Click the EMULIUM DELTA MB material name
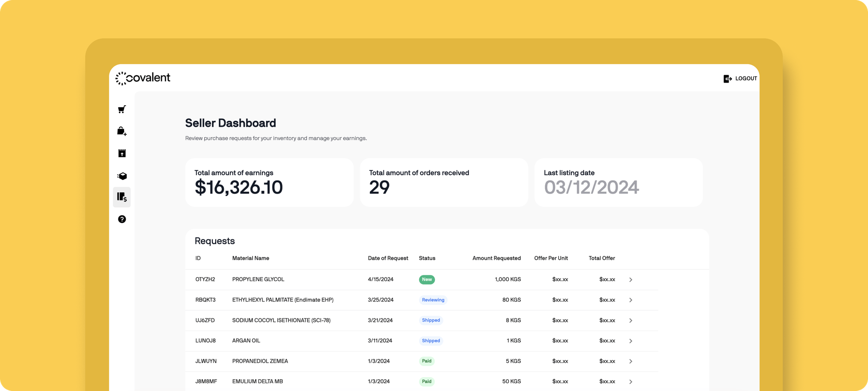 257,382
